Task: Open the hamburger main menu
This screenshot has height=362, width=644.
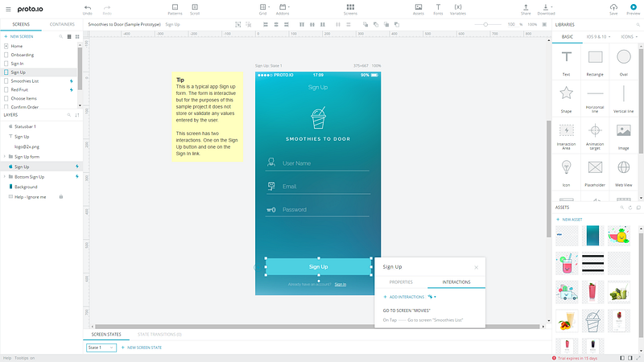Action: click(8, 9)
